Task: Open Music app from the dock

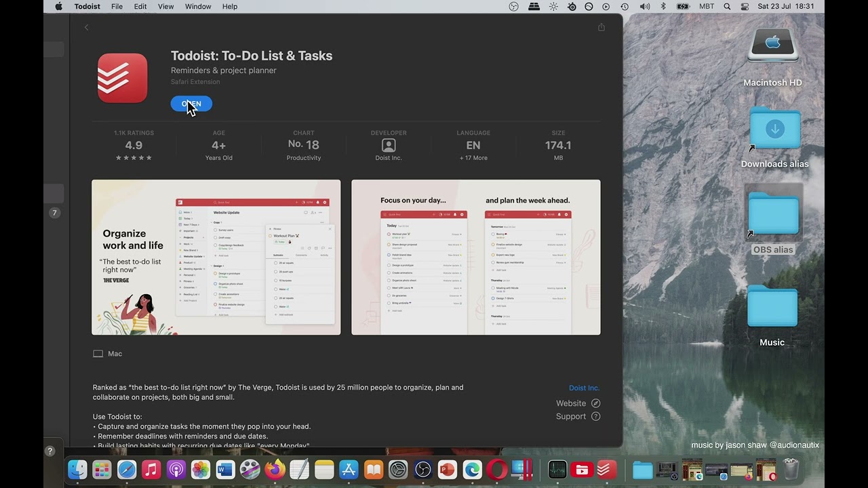Action: click(151, 469)
